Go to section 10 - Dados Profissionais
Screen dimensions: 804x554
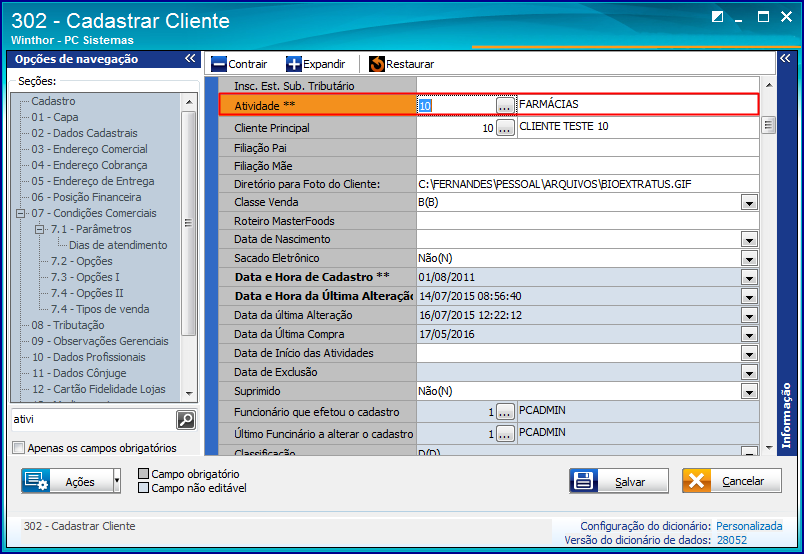[x=89, y=357]
